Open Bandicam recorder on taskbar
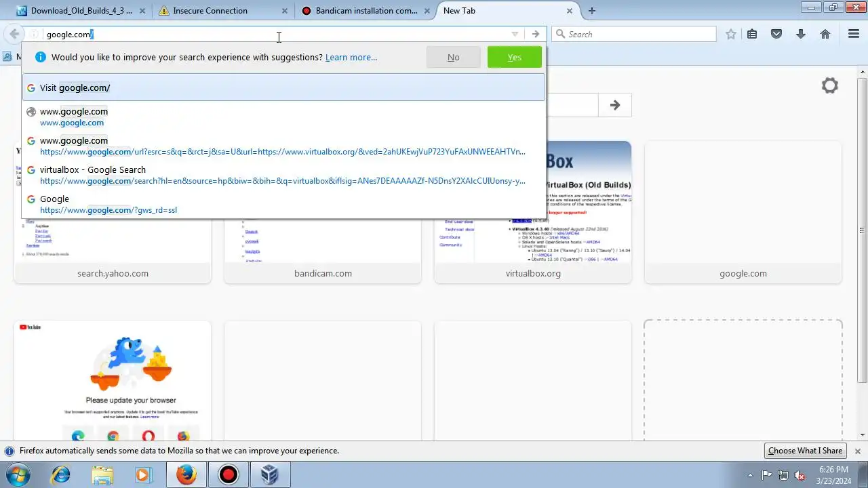 [x=229, y=474]
